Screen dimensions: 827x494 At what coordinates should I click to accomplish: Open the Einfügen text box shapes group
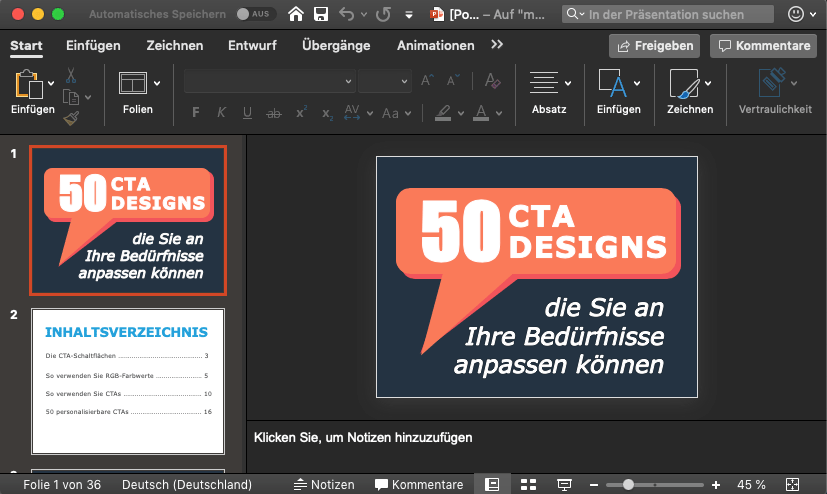click(x=619, y=92)
